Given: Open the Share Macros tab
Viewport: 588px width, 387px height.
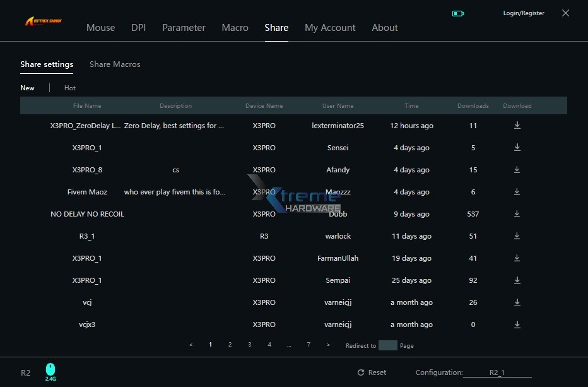Looking at the screenshot, I should point(115,64).
